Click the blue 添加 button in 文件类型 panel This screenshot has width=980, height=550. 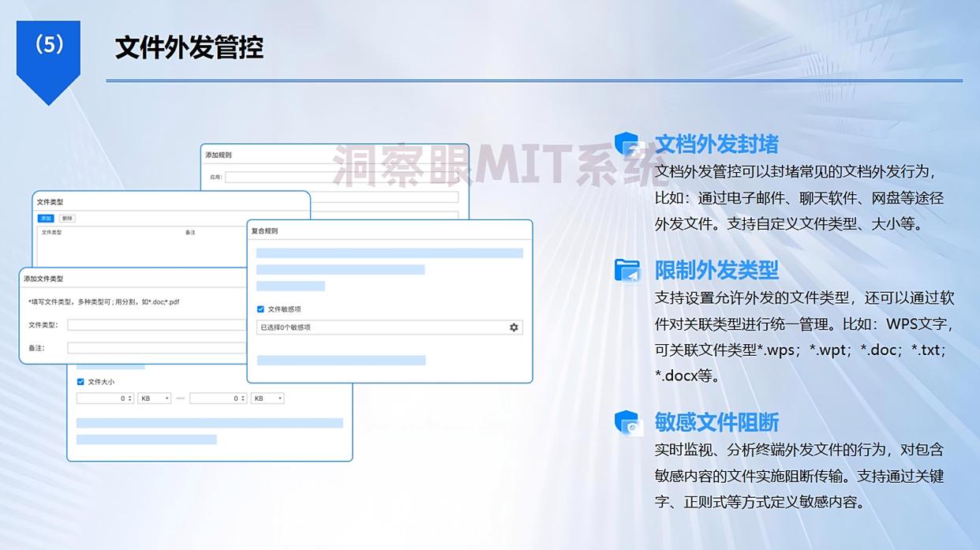(46, 218)
